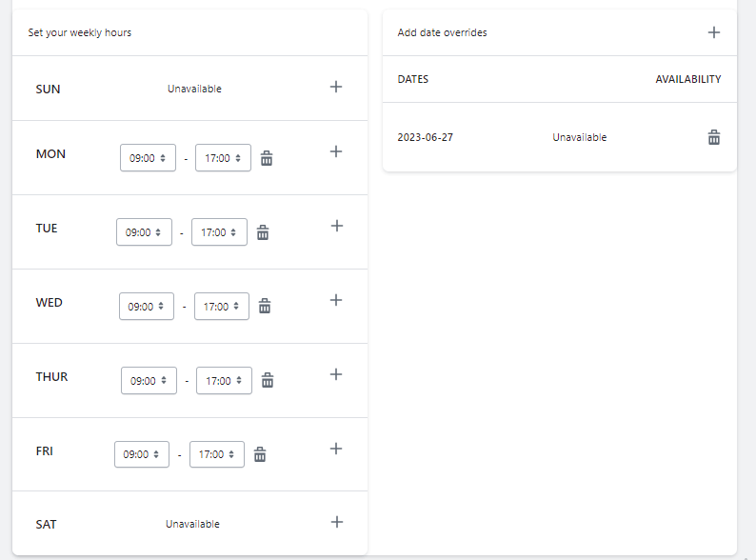Open Monday start time dropdown
Image resolution: width=756 pixels, height=560 pixels.
pos(148,158)
